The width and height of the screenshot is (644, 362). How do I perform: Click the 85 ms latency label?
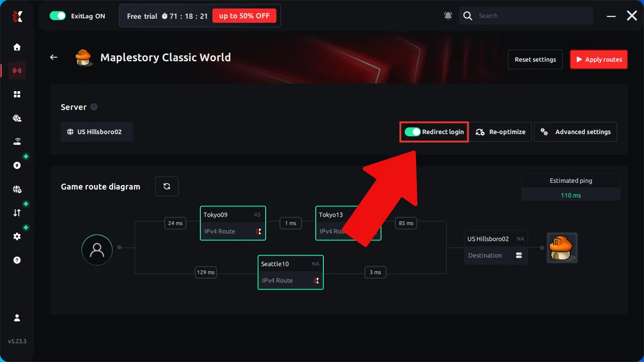[406, 223]
